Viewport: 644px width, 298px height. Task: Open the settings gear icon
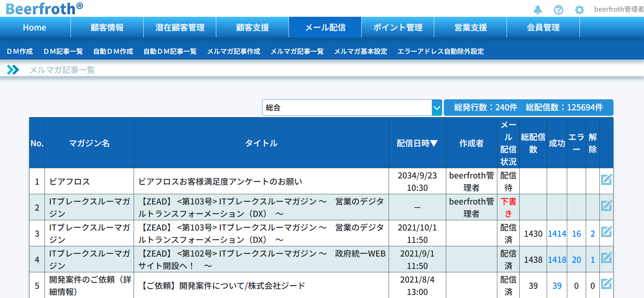coord(579,10)
